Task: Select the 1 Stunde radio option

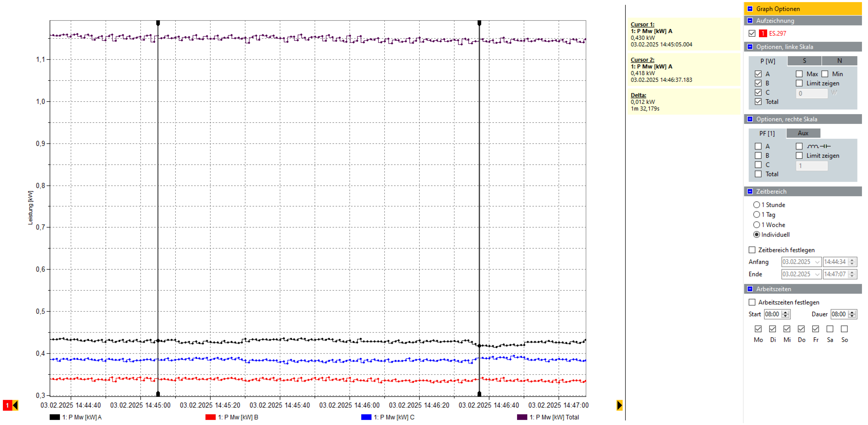Action: 757,205
